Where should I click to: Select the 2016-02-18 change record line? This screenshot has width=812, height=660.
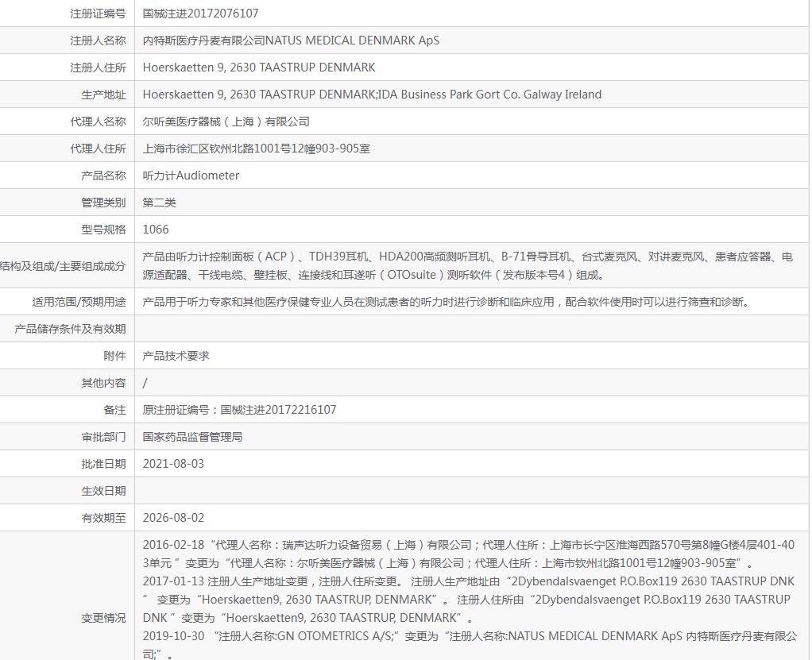click(x=469, y=554)
